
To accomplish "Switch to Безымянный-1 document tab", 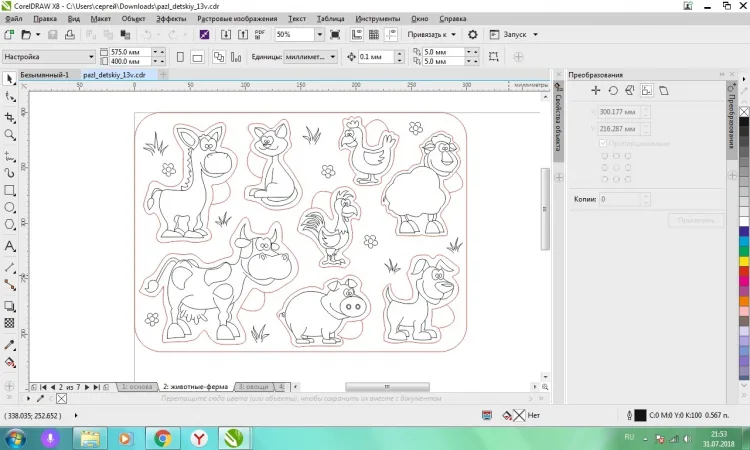I will tap(44, 75).
